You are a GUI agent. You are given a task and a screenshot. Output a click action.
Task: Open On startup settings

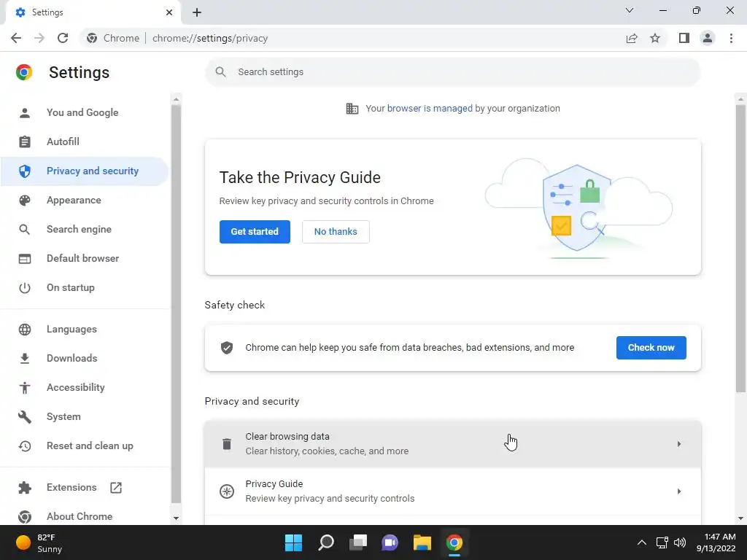click(85, 287)
